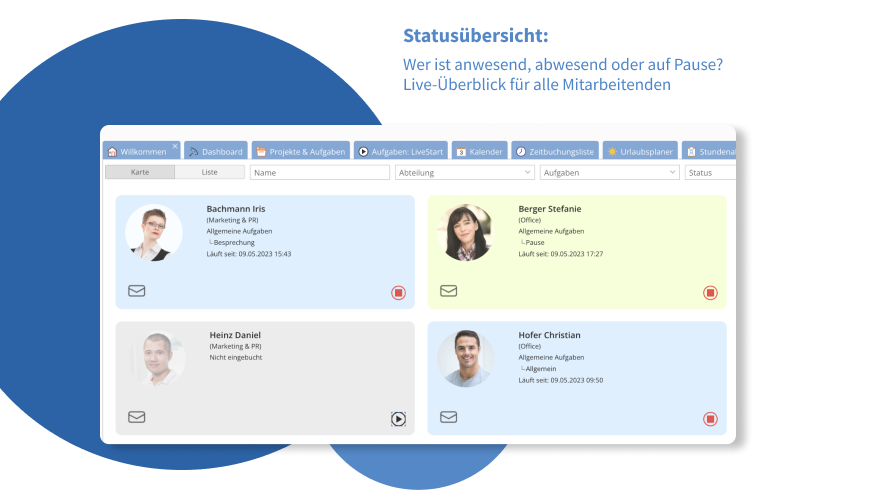Switch to Zeitbuchungsliste tab
The height and width of the screenshot is (490, 872).
[555, 151]
